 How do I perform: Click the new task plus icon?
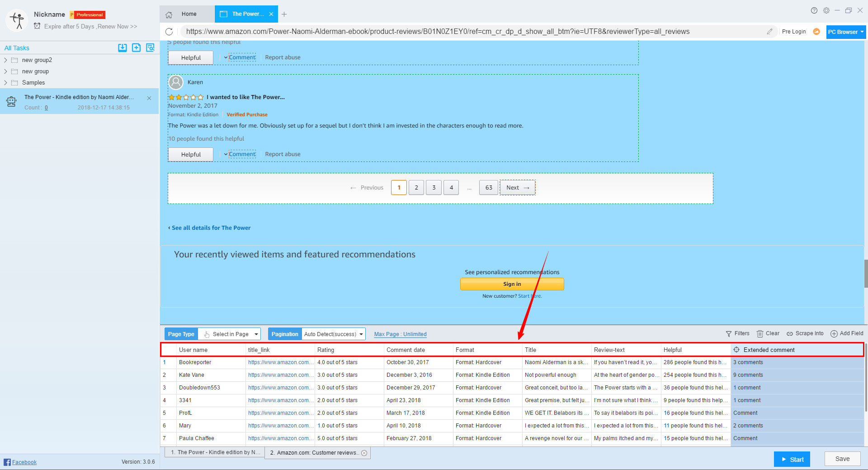[136, 47]
